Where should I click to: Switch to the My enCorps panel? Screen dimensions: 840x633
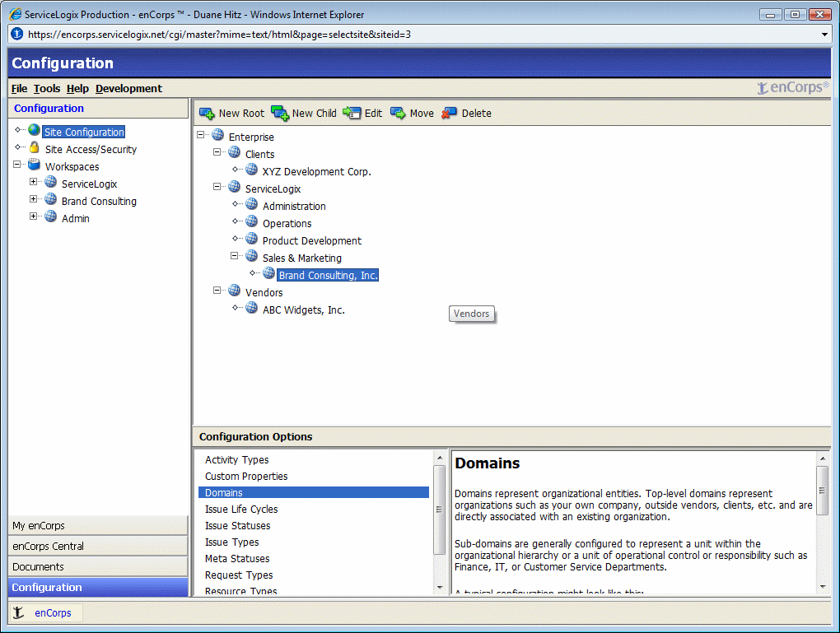pos(98,525)
